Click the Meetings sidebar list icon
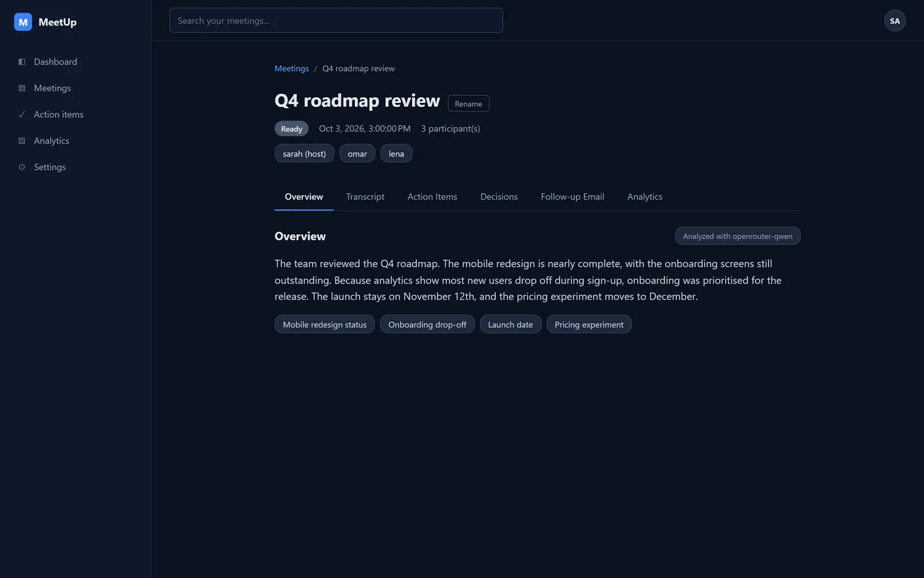 [22, 88]
